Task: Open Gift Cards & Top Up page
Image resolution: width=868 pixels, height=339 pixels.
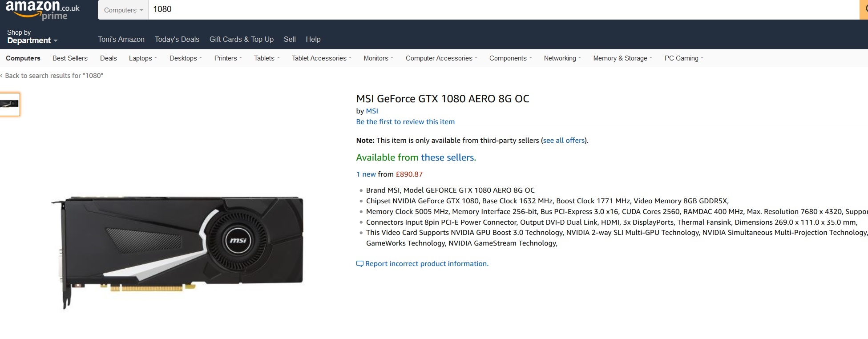Action: click(242, 39)
